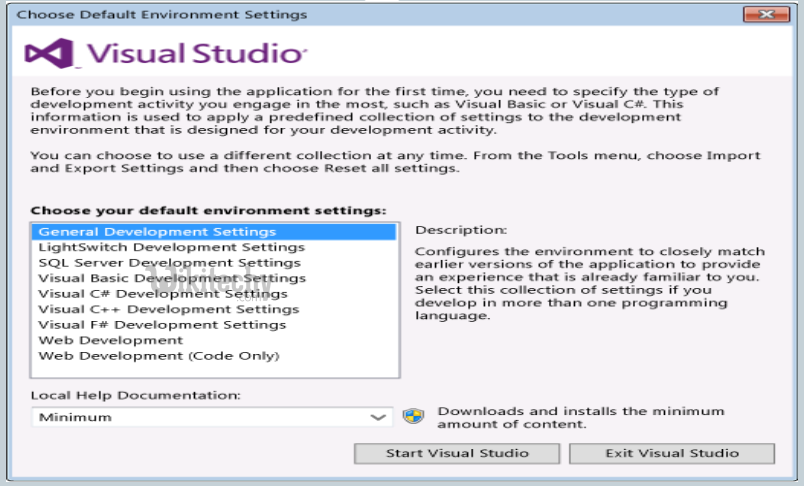Screen dimensions: 804x486
Task: Select Visual F# Development Settings
Action: pyautogui.click(x=214, y=325)
